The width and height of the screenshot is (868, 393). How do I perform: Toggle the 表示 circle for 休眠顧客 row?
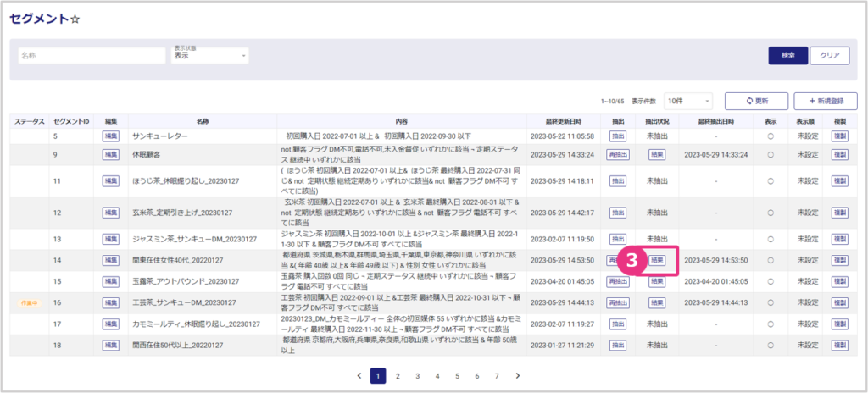point(771,155)
